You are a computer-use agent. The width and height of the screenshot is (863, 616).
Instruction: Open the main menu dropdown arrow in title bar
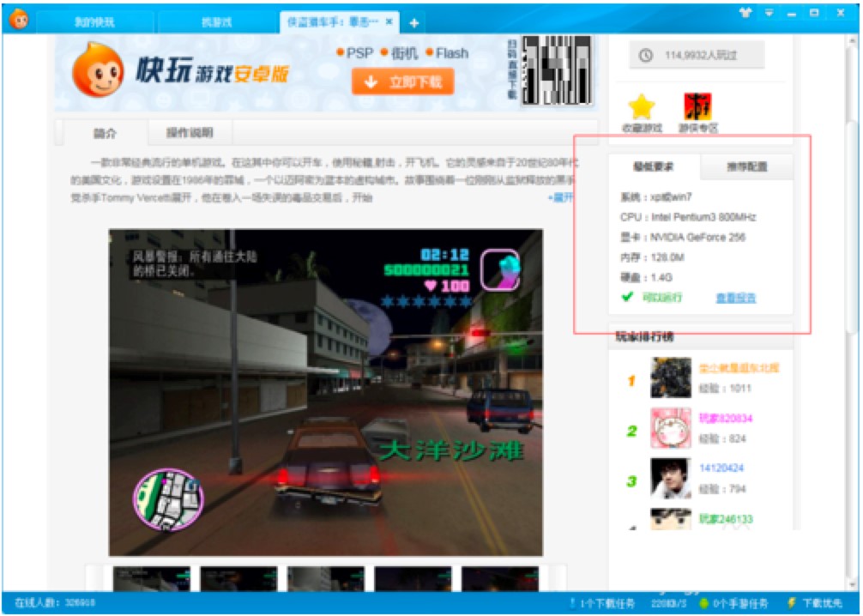[x=769, y=13]
